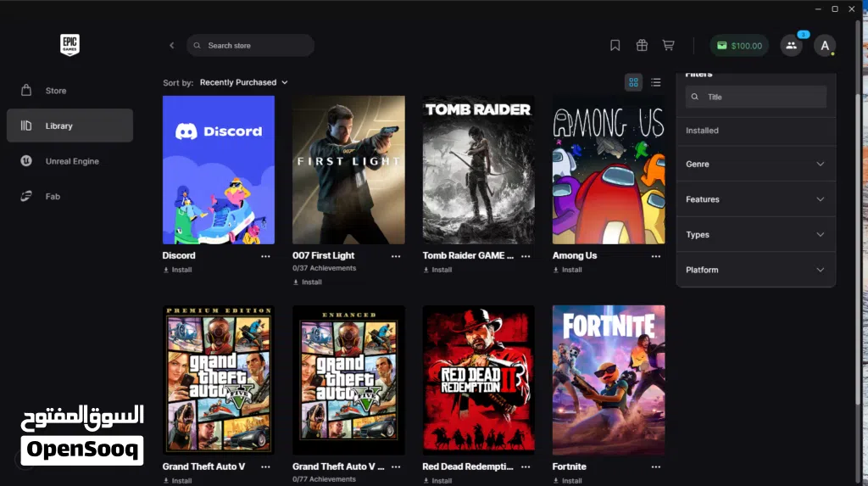Image resolution: width=868 pixels, height=486 pixels.
Task: Install Fortnite
Action: click(568, 480)
